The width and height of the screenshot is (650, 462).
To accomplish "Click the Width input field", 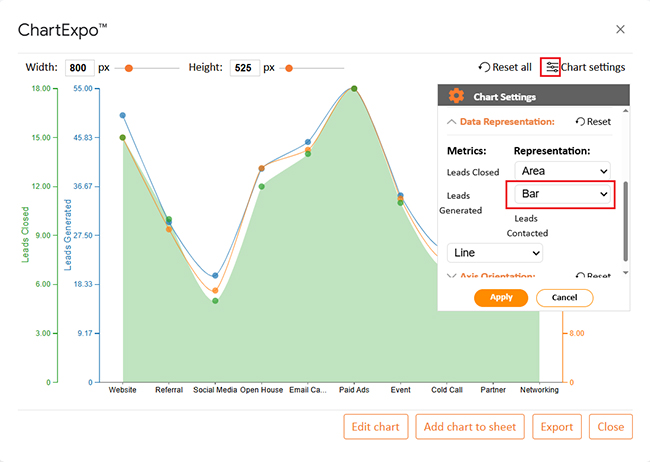I will [x=80, y=69].
